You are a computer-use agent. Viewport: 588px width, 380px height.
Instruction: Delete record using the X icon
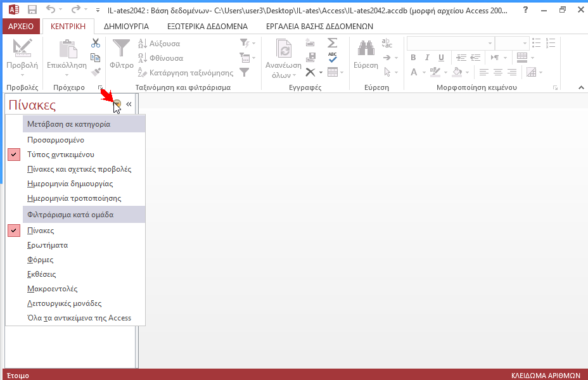[310, 72]
